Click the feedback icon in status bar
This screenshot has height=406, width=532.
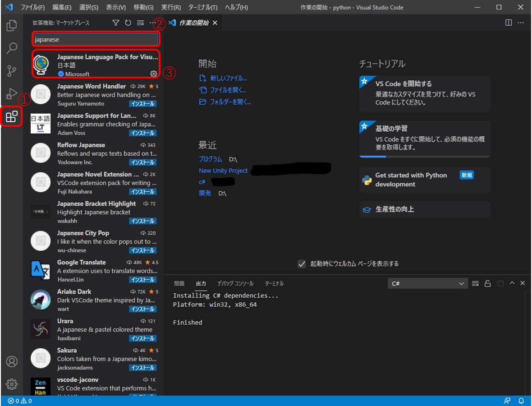[x=507, y=401]
